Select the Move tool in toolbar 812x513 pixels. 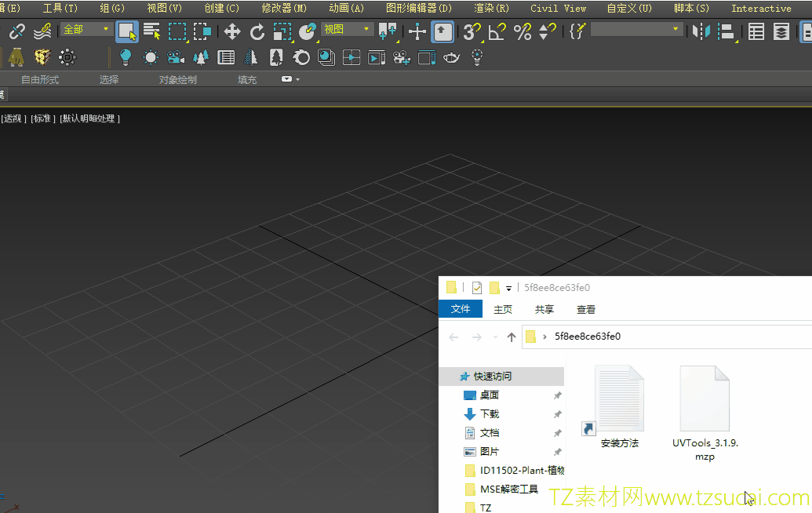pos(232,32)
